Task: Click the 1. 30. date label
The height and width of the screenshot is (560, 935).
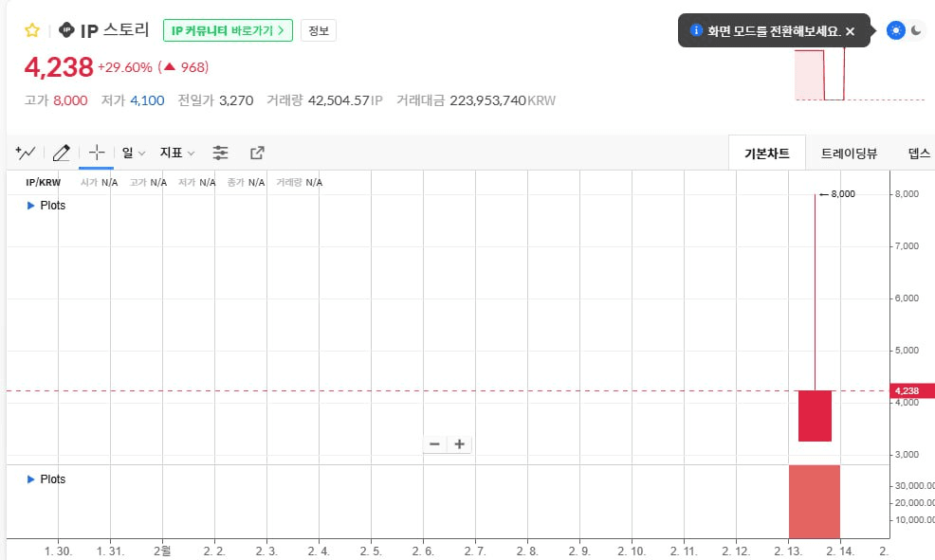Action: point(58,551)
